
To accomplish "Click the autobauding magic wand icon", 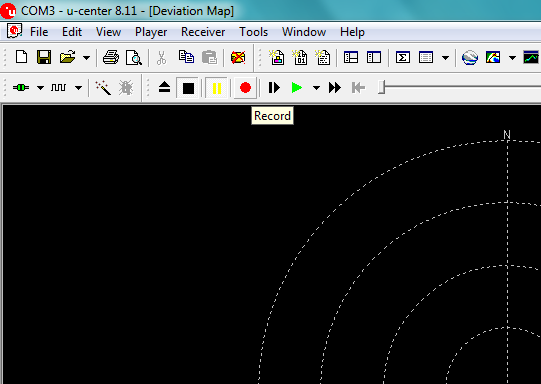I will coord(103,88).
